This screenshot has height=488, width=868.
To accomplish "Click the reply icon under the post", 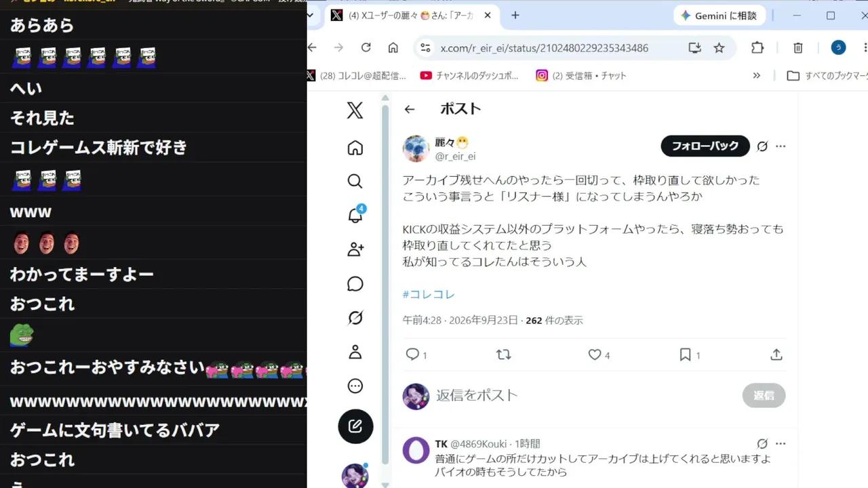I will click(412, 354).
